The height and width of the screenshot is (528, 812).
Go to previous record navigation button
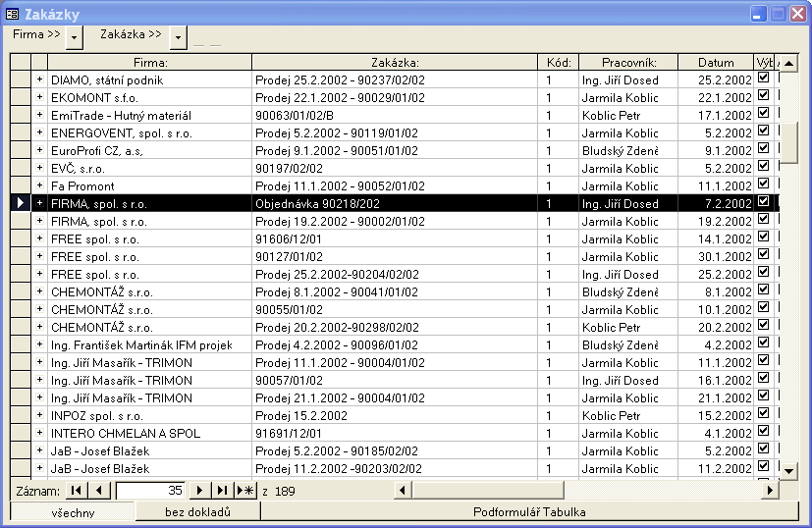coord(97,490)
